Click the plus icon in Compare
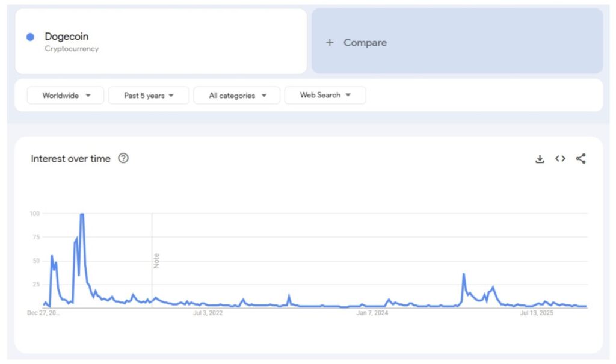 coord(330,43)
